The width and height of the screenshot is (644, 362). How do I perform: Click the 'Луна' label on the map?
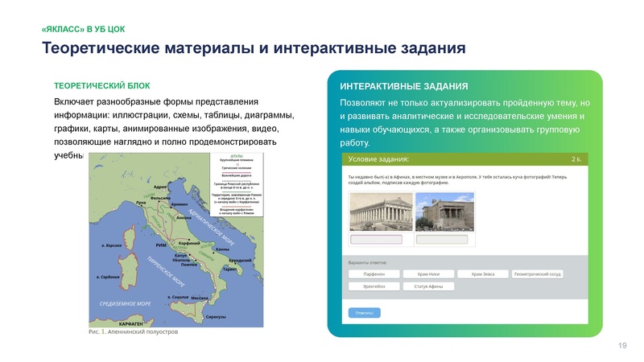pyautogui.click(x=141, y=203)
